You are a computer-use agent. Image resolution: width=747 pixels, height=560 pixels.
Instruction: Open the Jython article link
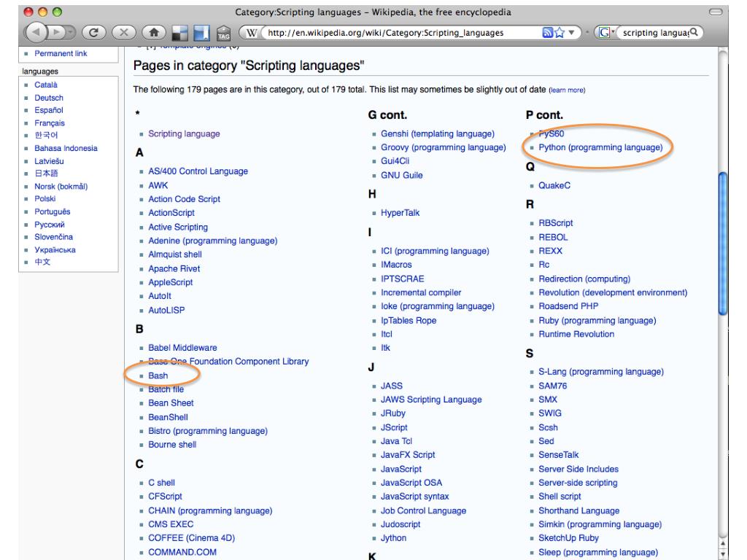393,538
